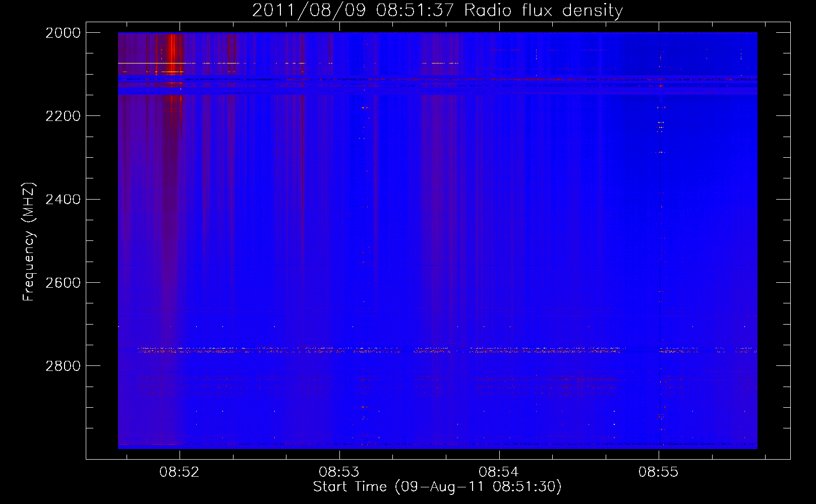Click the 08:55 time tick label
The height and width of the screenshot is (504, 816).
coord(659,472)
